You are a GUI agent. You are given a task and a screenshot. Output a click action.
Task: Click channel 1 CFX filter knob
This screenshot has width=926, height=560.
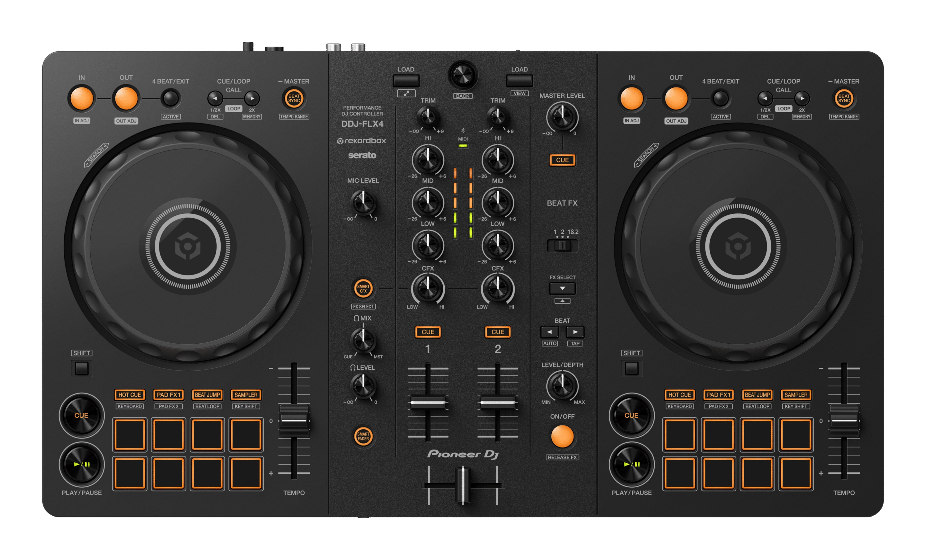coord(428,289)
